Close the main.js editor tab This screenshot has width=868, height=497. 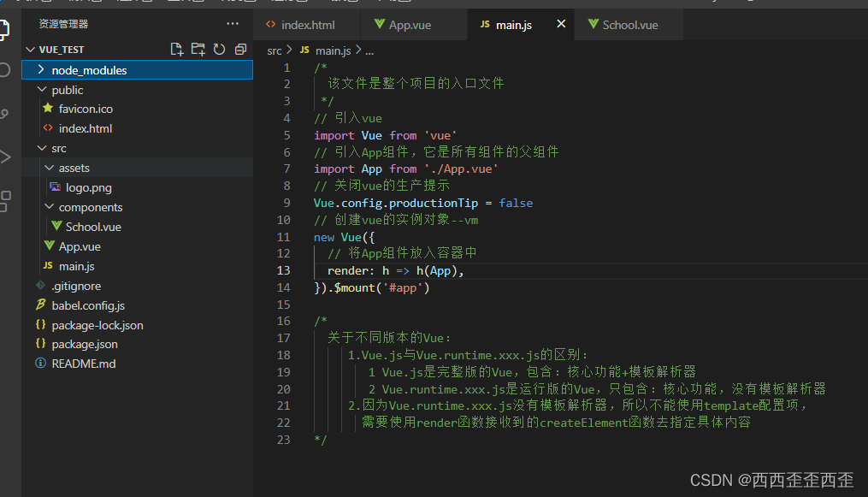tap(561, 24)
